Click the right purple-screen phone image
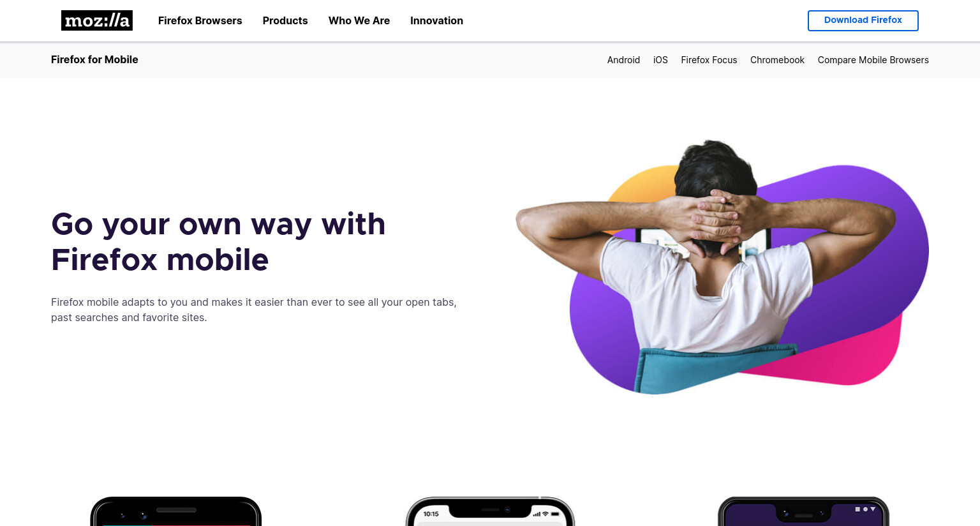 click(803, 511)
